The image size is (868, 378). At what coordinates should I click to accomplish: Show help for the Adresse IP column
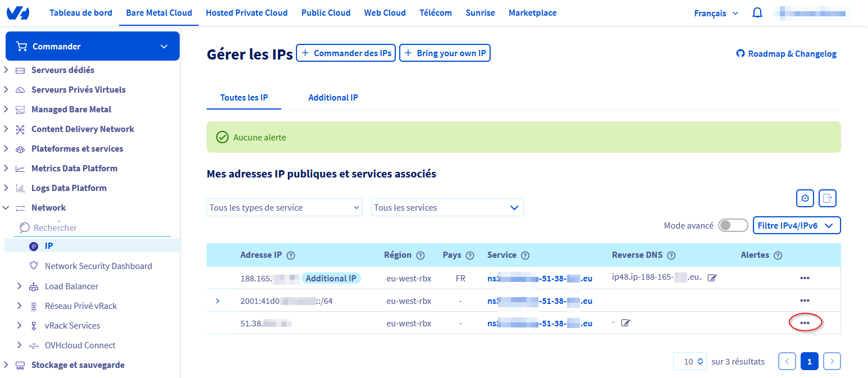coord(291,256)
